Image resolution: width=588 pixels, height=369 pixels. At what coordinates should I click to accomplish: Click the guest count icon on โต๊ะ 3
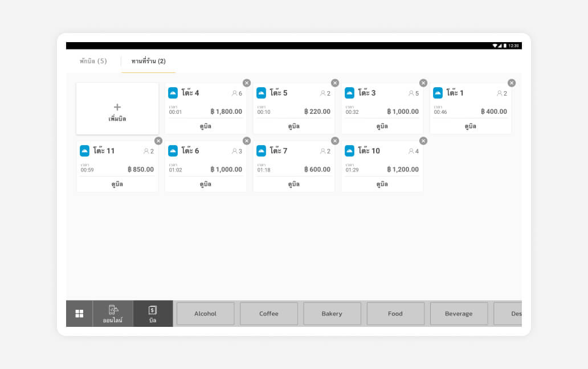(x=411, y=93)
